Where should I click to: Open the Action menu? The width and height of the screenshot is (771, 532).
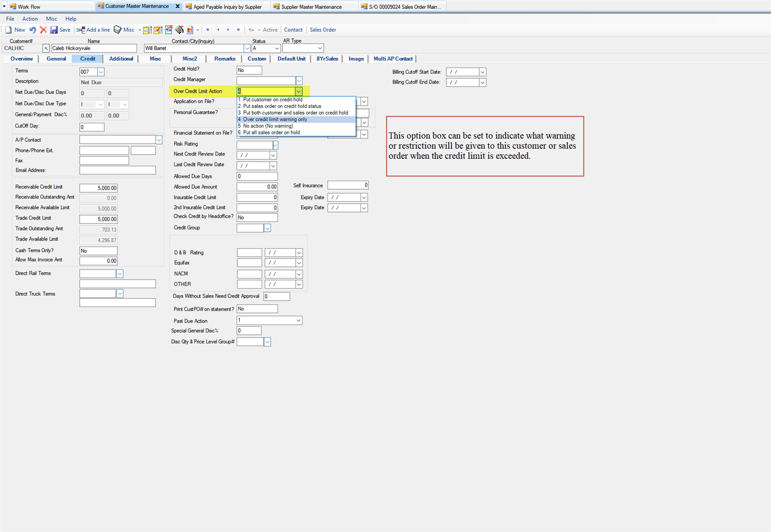pos(30,18)
